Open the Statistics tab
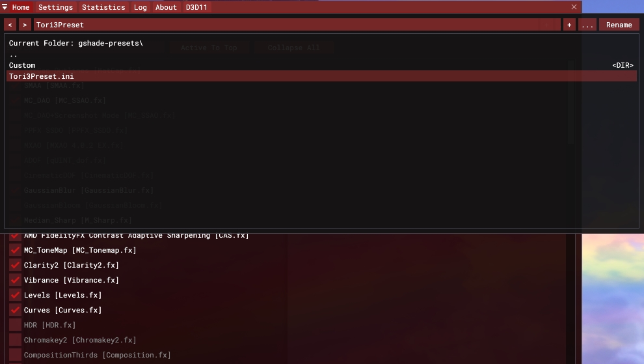 coord(103,7)
